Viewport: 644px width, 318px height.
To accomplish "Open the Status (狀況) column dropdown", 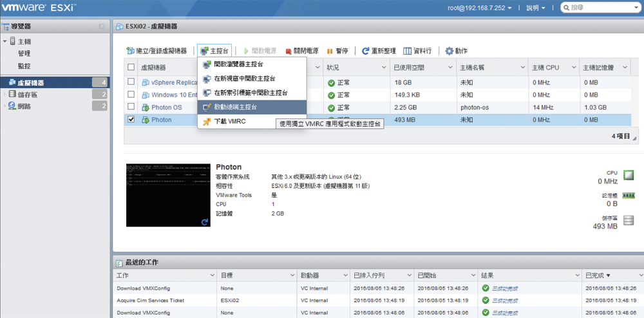I will 384,68.
